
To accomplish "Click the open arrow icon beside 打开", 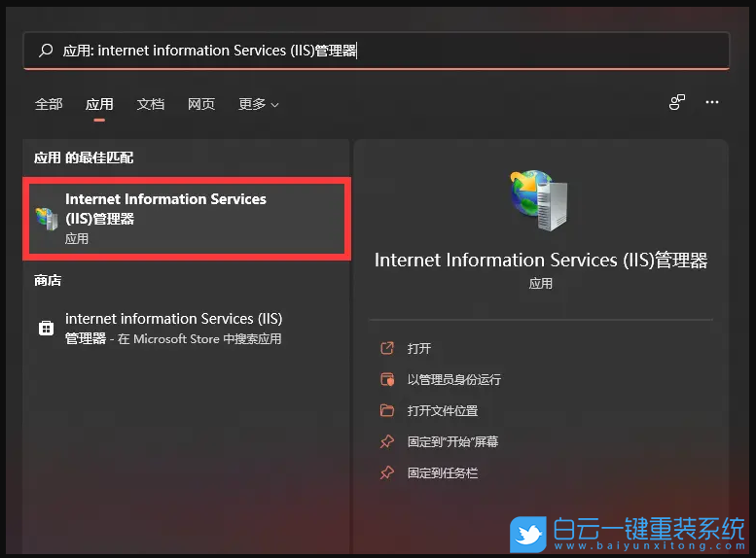I will tap(387, 348).
